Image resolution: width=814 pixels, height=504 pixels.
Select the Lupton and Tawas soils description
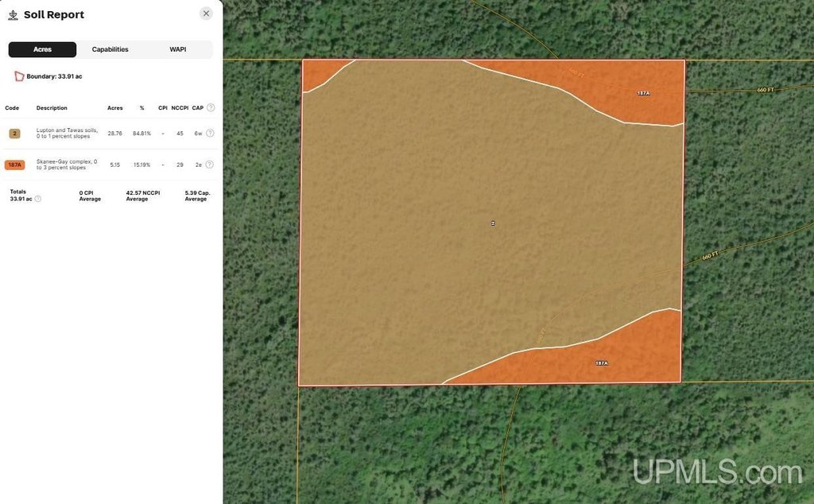pos(68,134)
